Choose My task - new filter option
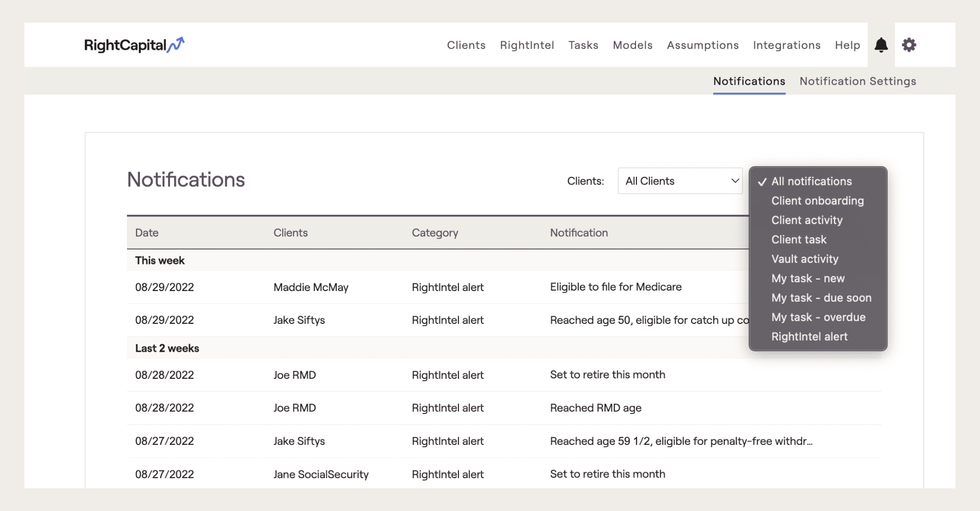The image size is (980, 511). pyautogui.click(x=808, y=279)
